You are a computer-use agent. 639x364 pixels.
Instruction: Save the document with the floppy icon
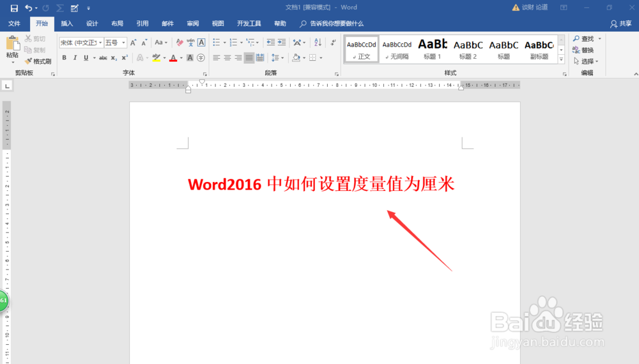tap(14, 8)
